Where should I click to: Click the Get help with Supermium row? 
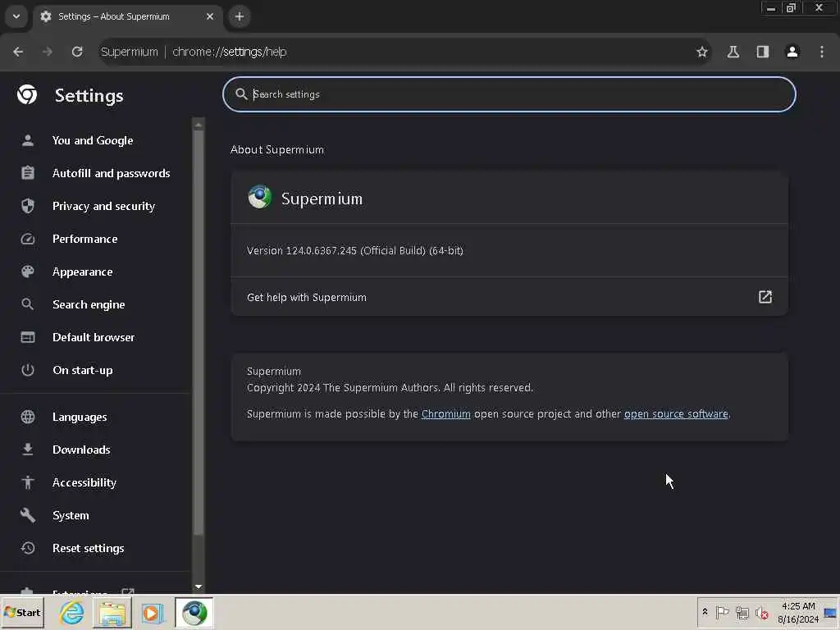[x=509, y=297]
